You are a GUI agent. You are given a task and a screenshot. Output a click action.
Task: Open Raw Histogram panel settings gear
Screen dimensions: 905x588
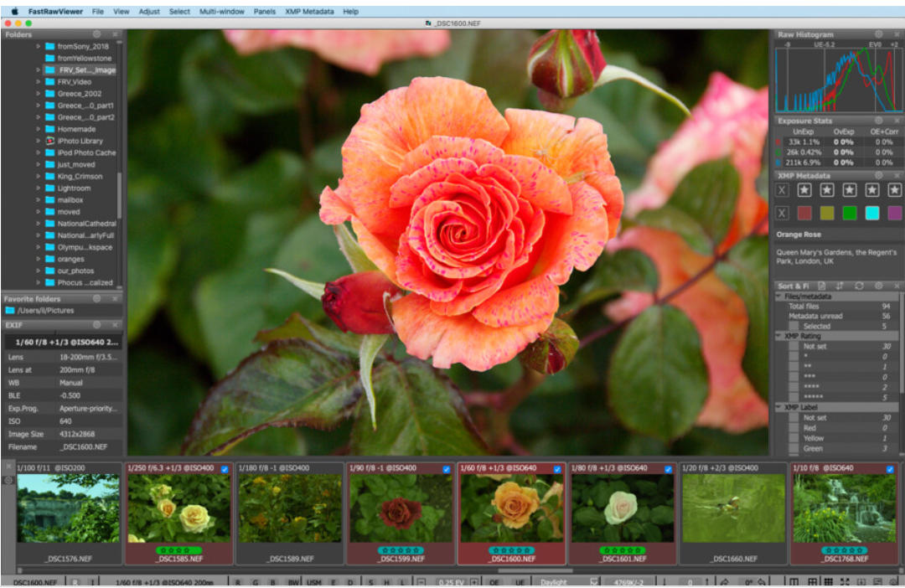(x=878, y=34)
